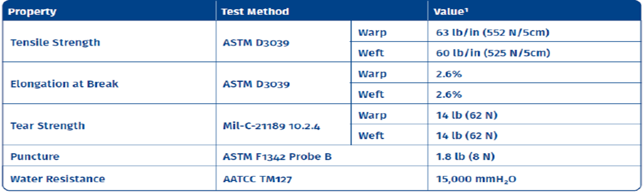The height and width of the screenshot is (192, 644).
Task: Click the Water Resistance property cell
Action: pyautogui.click(x=58, y=179)
